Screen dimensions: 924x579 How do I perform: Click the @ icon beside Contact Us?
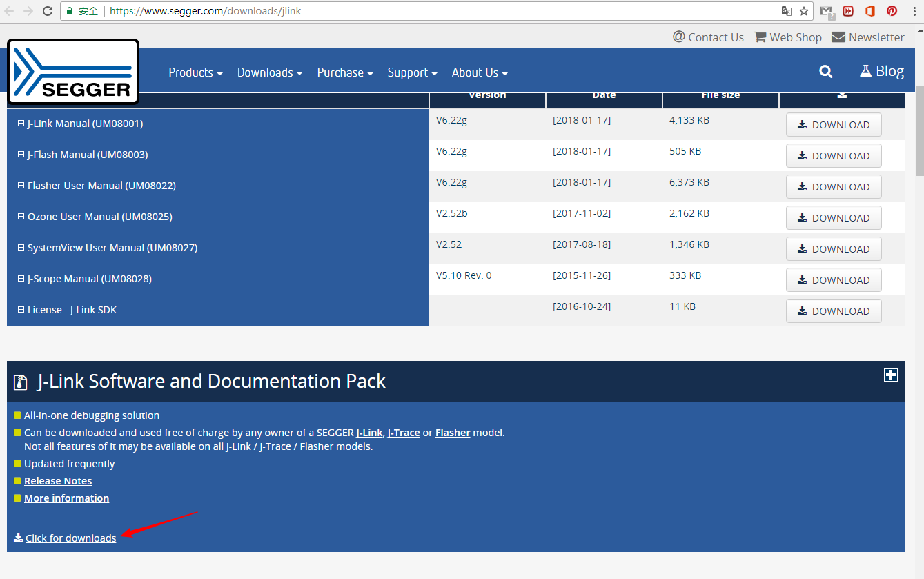click(x=679, y=37)
